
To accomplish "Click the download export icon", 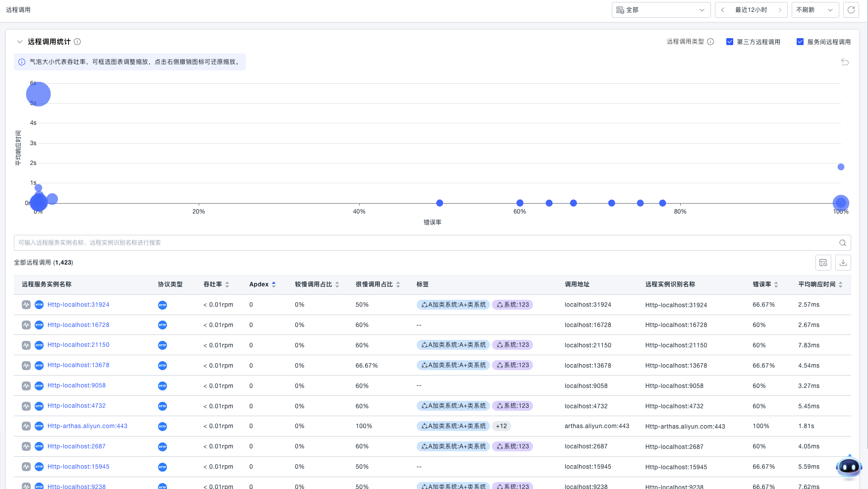I will 843,263.
